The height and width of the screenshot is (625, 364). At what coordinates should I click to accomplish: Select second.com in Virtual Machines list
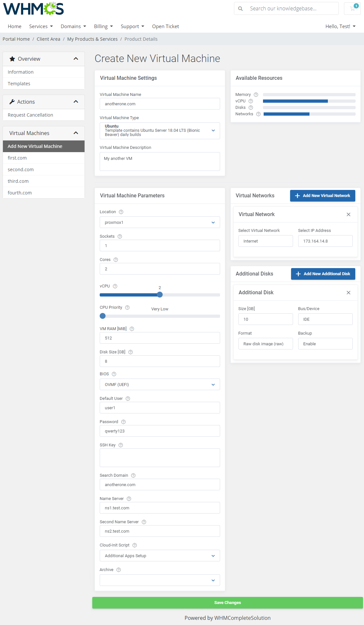[44, 170]
